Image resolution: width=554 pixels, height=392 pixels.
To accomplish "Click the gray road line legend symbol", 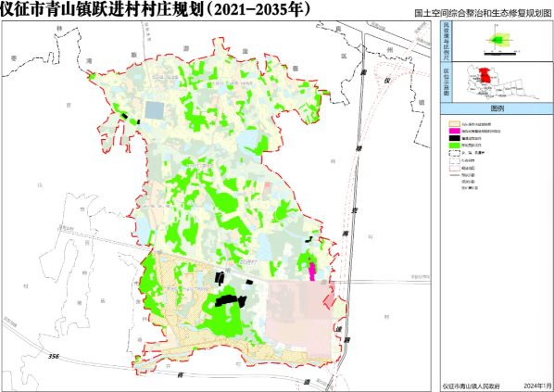I will (454, 175).
